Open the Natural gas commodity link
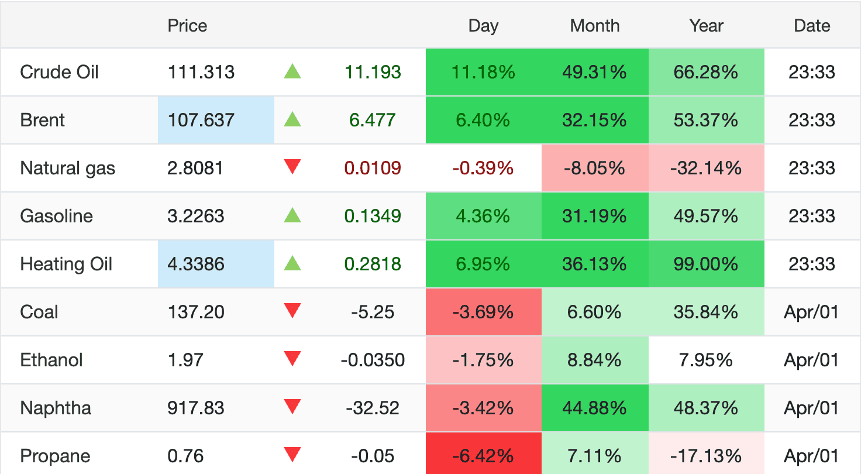Screen dimensions: 868x474 [x=68, y=169]
